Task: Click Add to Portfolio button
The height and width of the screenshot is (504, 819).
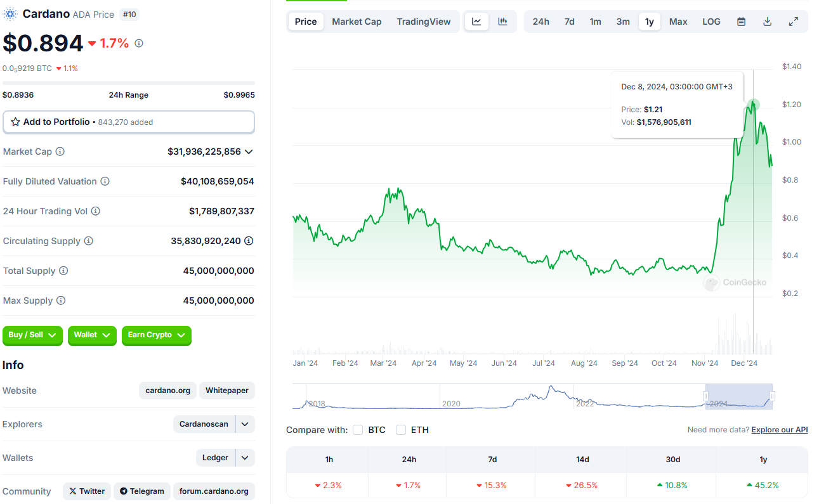Action: [x=129, y=122]
